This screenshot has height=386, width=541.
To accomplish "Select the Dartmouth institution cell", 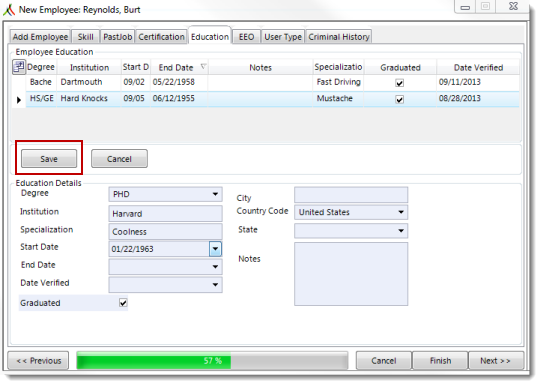I will pyautogui.click(x=89, y=82).
